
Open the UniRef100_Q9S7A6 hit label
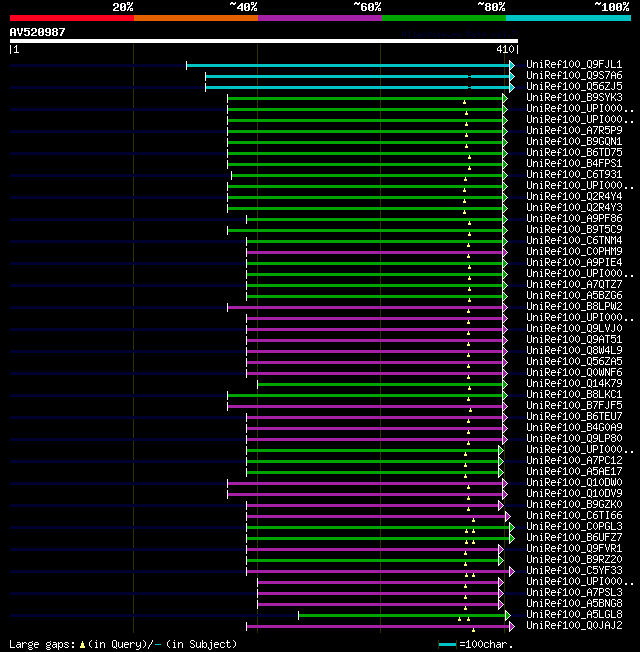(574, 75)
